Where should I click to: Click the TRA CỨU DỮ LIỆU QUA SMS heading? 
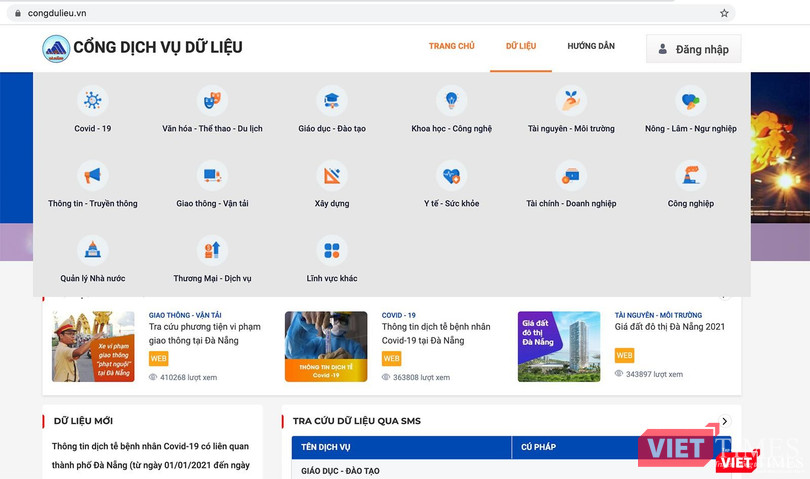click(356, 421)
